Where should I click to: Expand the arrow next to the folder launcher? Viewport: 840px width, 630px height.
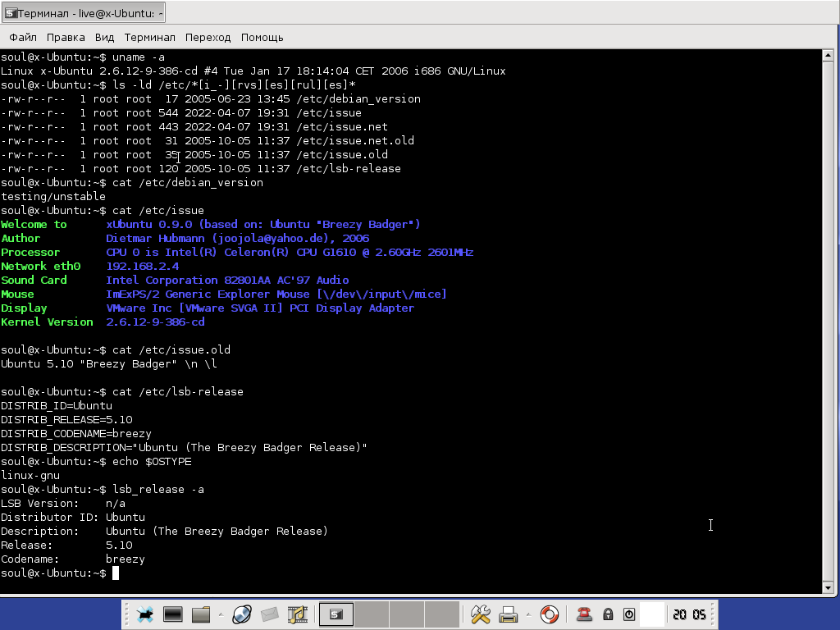221,614
